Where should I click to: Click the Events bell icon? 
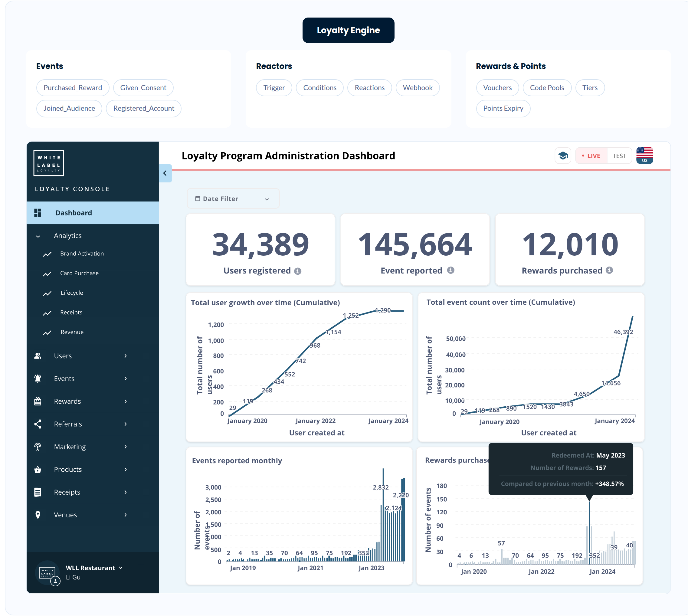pyautogui.click(x=38, y=379)
